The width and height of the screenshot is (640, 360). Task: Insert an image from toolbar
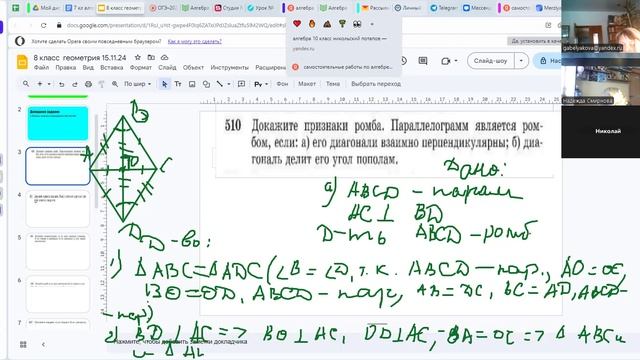coord(192,84)
